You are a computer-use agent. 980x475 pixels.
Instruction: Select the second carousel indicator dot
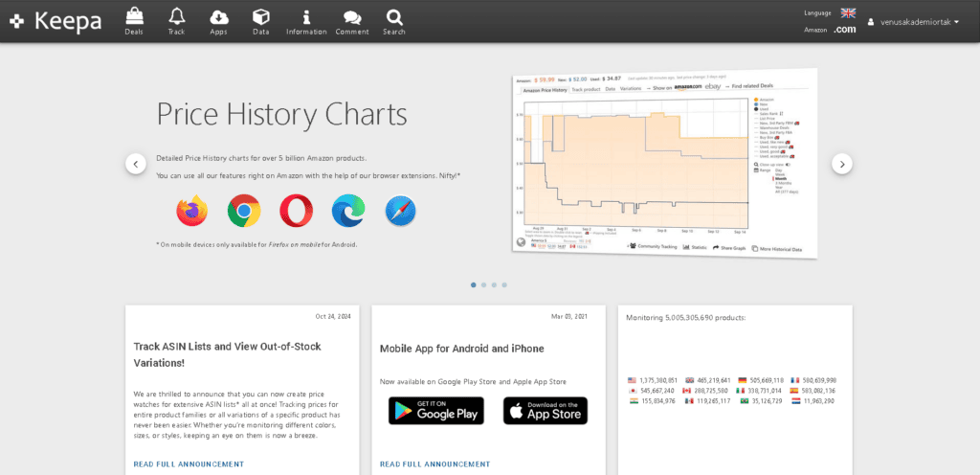483,285
